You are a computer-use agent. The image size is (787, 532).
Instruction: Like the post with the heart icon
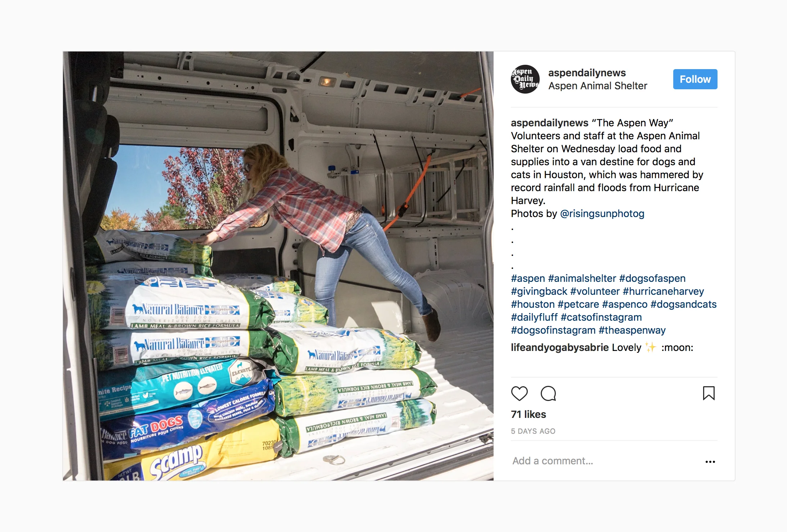pyautogui.click(x=519, y=393)
